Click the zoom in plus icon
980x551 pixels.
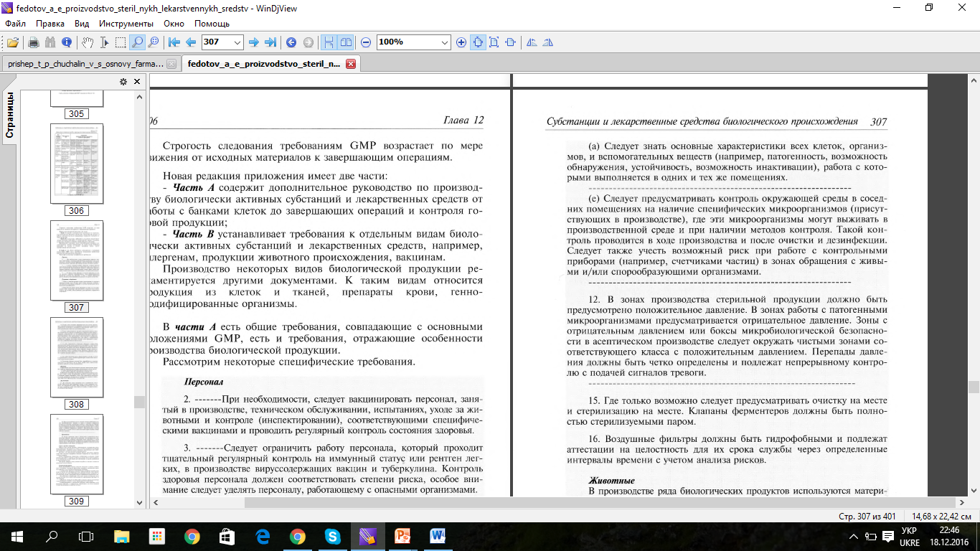pyautogui.click(x=461, y=42)
